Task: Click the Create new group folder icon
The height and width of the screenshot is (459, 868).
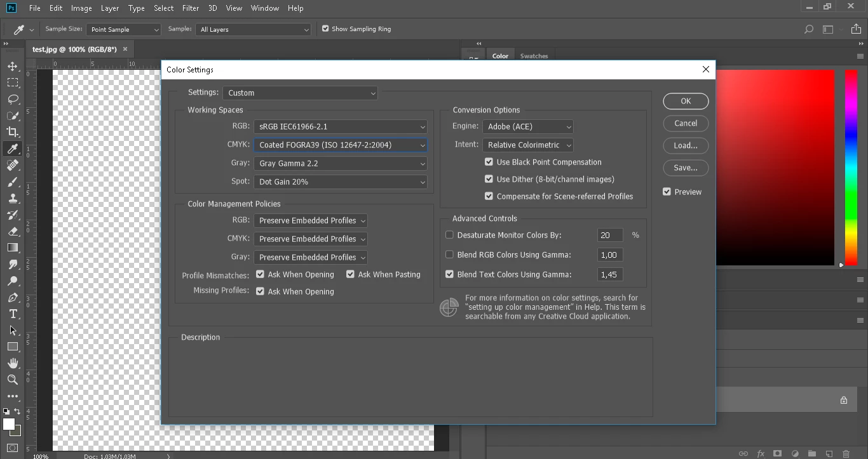Action: [811, 454]
